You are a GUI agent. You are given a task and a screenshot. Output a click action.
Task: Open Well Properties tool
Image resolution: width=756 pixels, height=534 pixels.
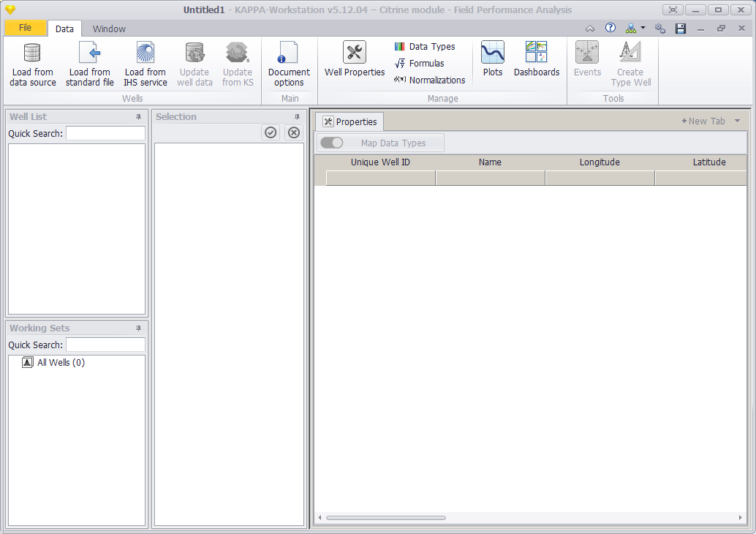coord(355,59)
